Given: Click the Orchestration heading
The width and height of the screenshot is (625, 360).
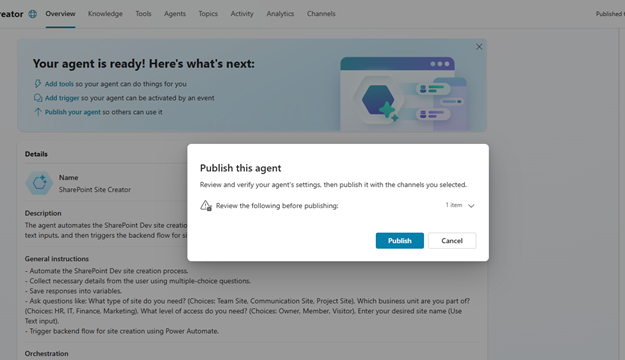Looking at the screenshot, I should point(46,354).
